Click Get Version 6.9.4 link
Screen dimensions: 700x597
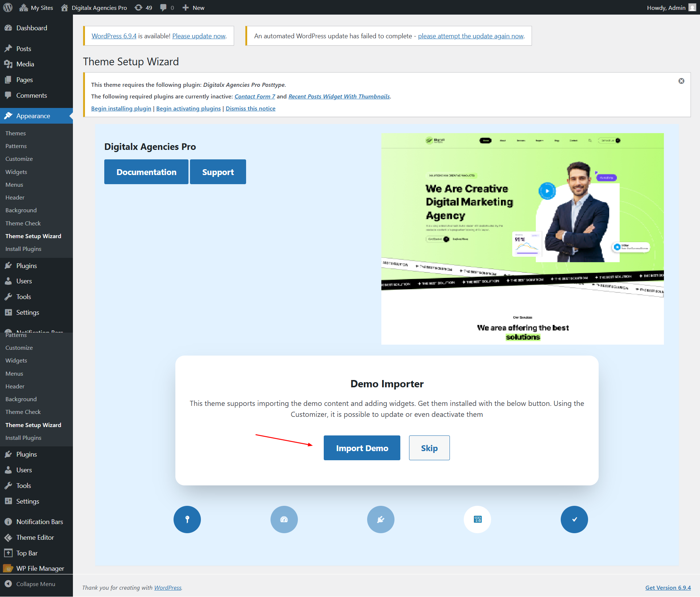(x=668, y=588)
